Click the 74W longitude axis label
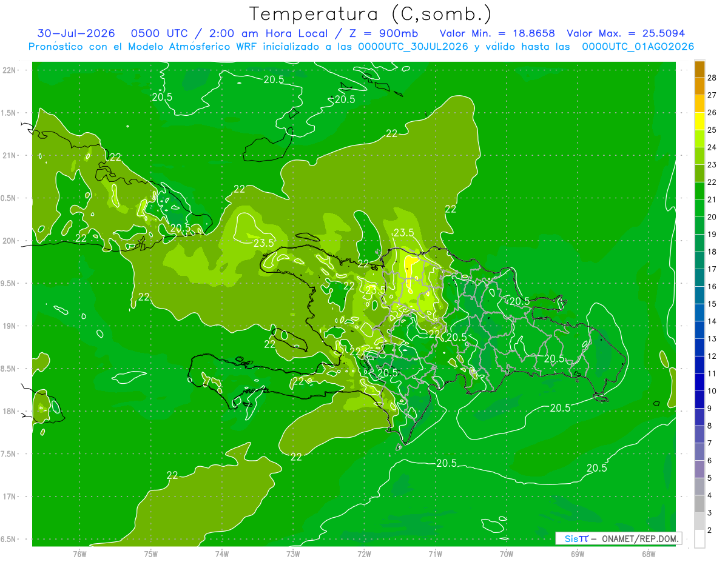This screenshot has width=728, height=562. 222,554
